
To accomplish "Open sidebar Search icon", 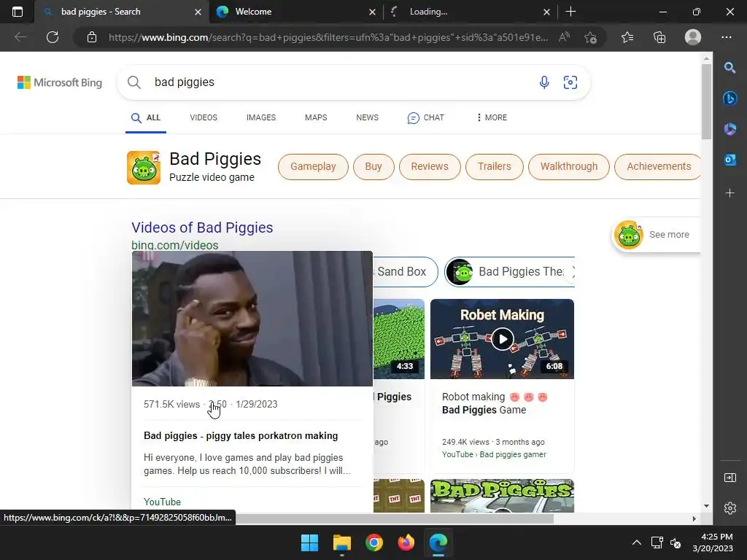I will coord(729,68).
